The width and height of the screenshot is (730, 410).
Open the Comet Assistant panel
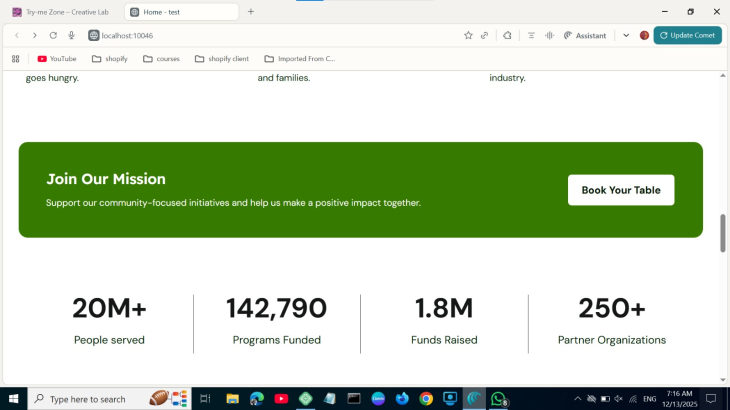pyautogui.click(x=585, y=35)
